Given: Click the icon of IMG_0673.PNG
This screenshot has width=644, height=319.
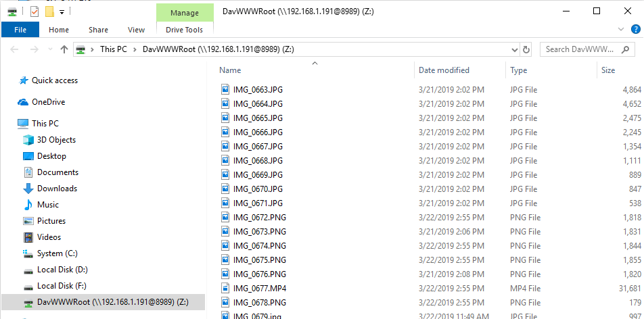Looking at the screenshot, I should pyautogui.click(x=225, y=232).
